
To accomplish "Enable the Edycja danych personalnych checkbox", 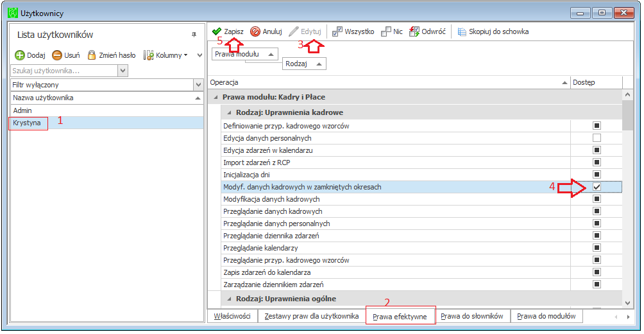I will point(597,138).
